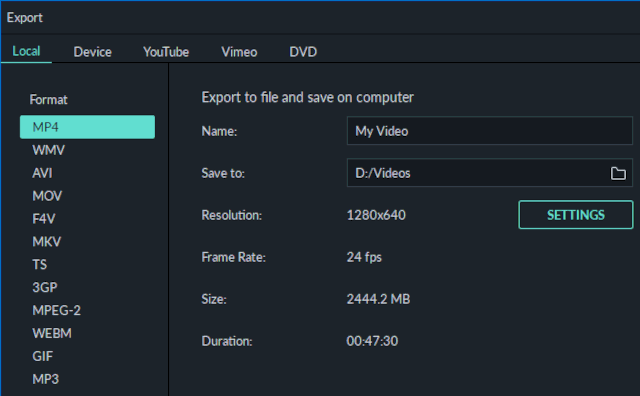The image size is (640, 396).
Task: Click the frame rate value 24 fps
Action: [364, 257]
